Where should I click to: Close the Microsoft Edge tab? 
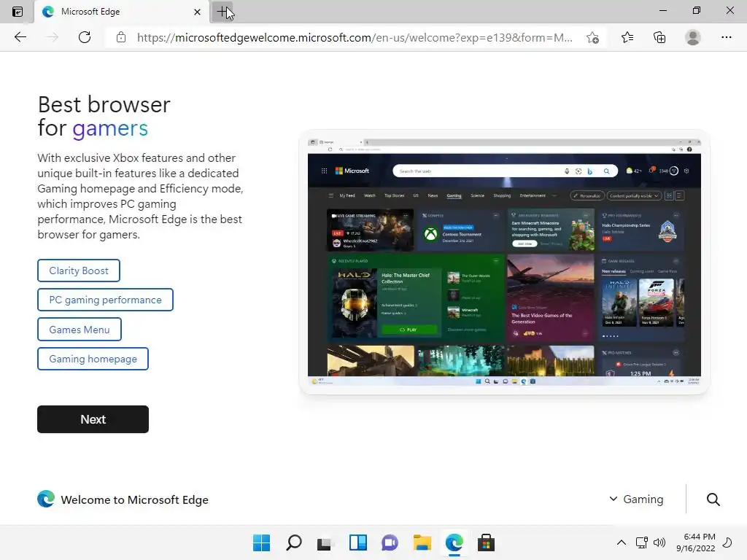pos(197,12)
